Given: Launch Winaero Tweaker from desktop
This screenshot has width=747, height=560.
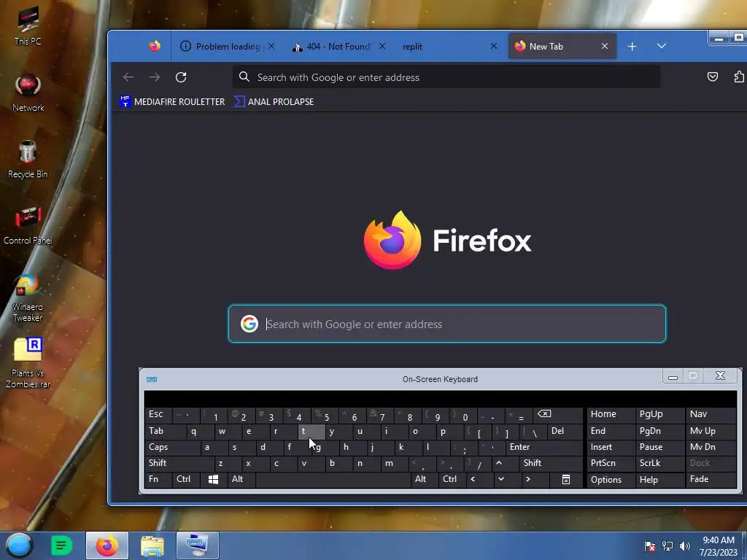Looking at the screenshot, I should (x=28, y=298).
